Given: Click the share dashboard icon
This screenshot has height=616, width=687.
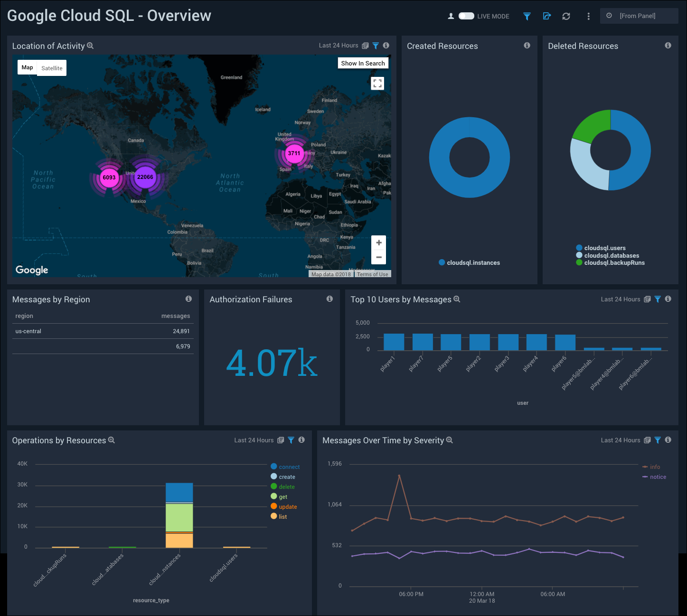Looking at the screenshot, I should click(x=546, y=16).
